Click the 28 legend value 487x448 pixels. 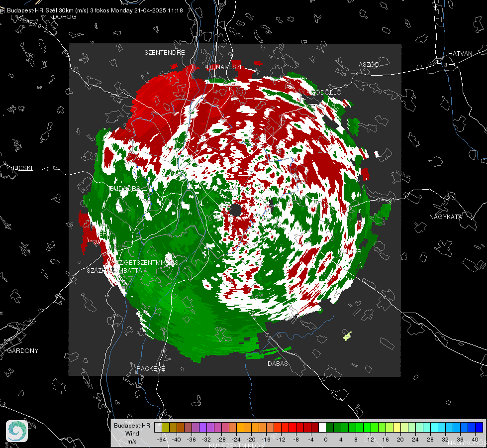[x=430, y=440]
